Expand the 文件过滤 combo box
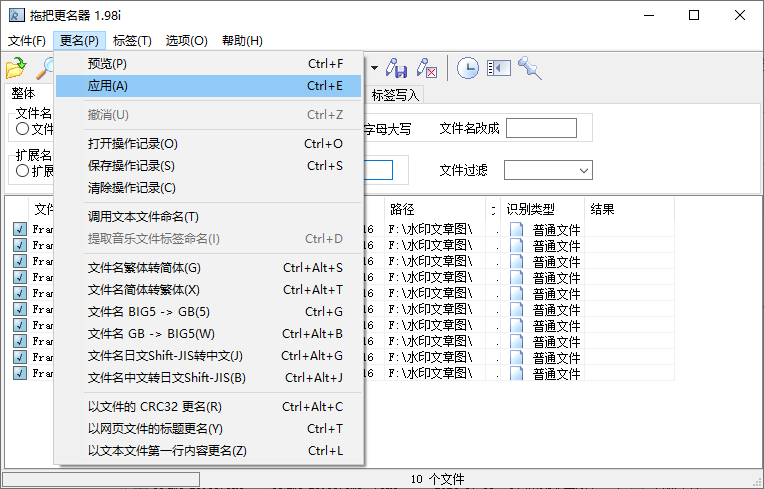764x489 pixels. (x=583, y=170)
